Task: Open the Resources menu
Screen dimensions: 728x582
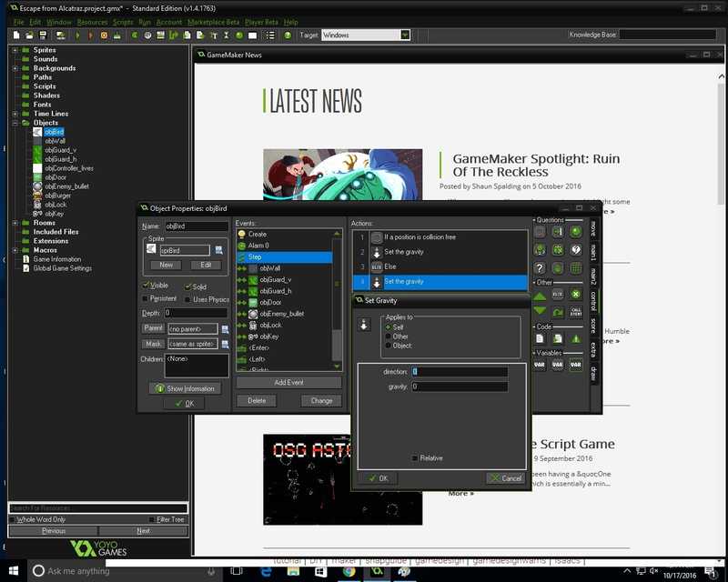Action: (92, 22)
